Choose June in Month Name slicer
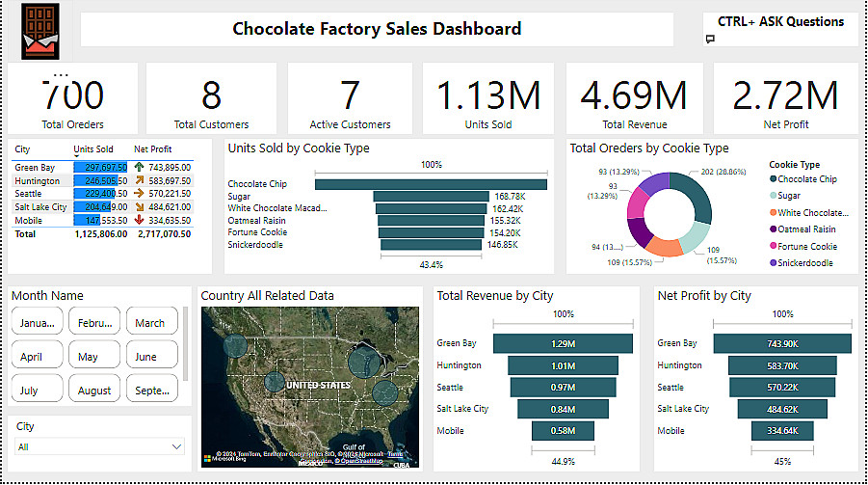The height and width of the screenshot is (485, 868). [x=152, y=357]
